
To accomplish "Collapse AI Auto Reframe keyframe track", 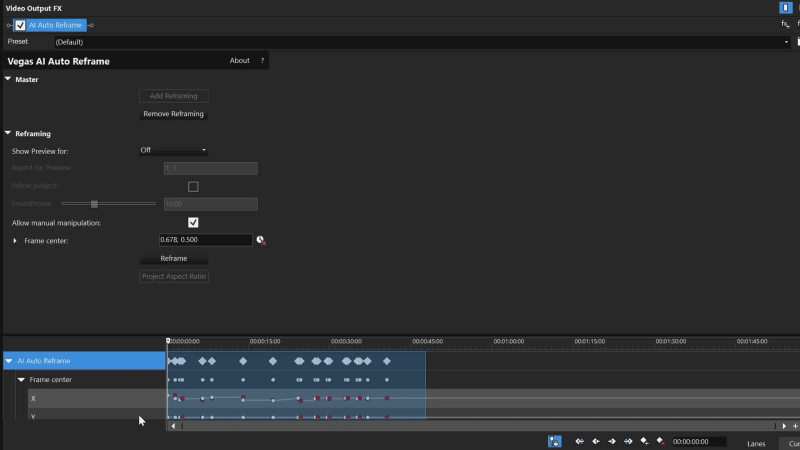I will point(9,361).
